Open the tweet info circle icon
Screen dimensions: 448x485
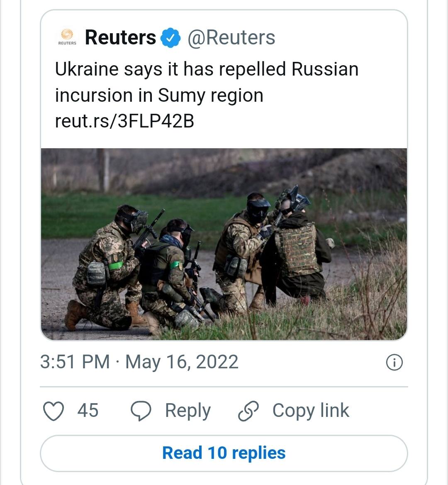[394, 362]
